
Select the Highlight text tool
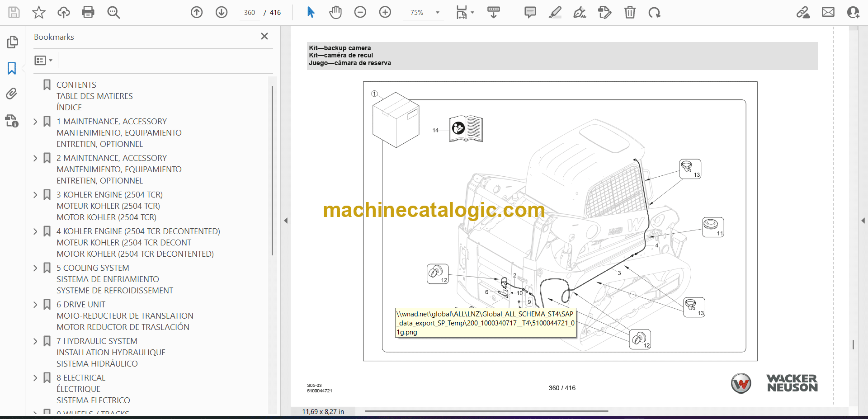555,12
